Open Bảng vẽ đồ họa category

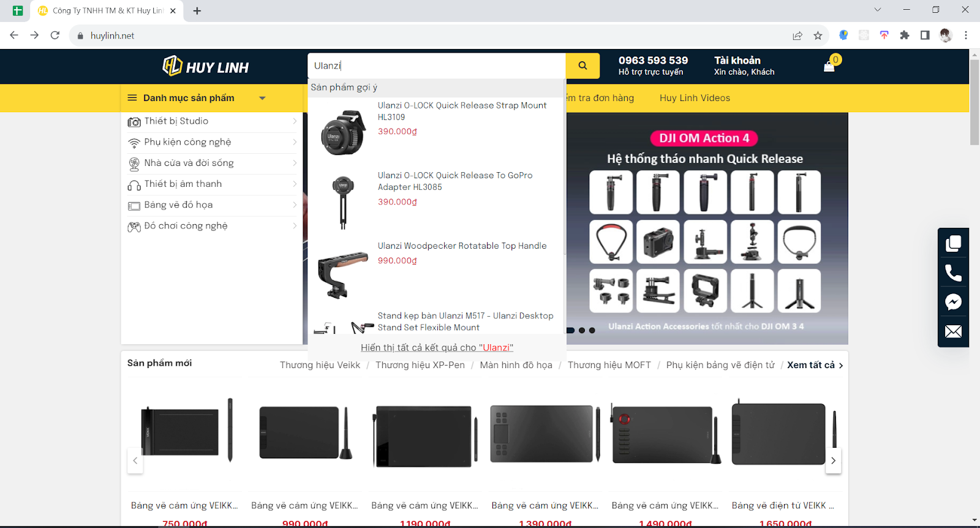(178, 205)
